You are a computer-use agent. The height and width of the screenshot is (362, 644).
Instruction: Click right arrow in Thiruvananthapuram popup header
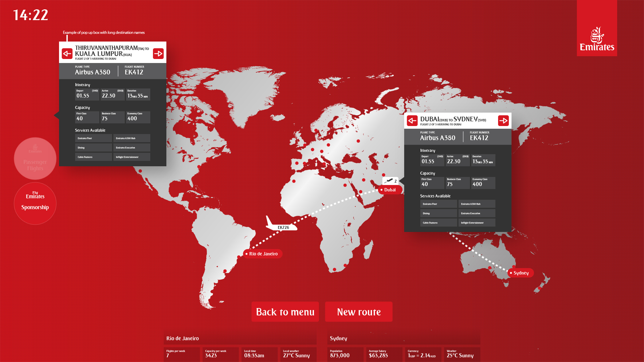click(x=158, y=54)
